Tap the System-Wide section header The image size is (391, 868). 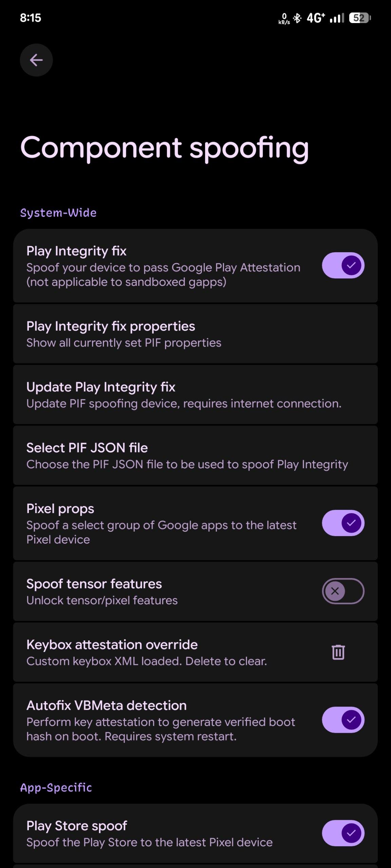point(58,213)
